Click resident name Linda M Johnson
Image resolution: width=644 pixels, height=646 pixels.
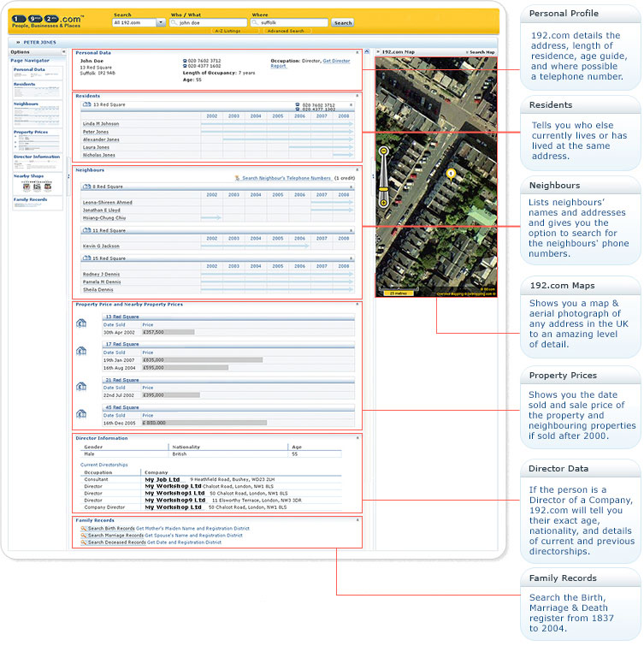[x=101, y=123]
